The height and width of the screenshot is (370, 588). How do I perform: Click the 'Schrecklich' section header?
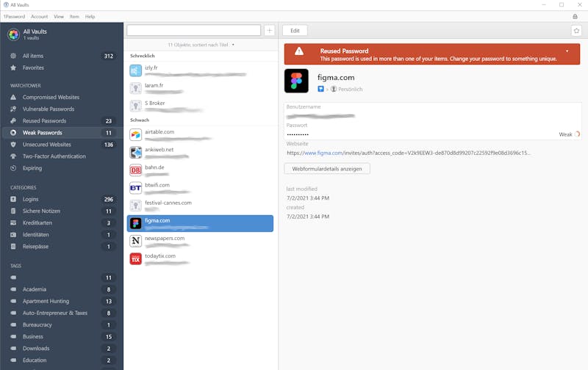pyautogui.click(x=142, y=56)
